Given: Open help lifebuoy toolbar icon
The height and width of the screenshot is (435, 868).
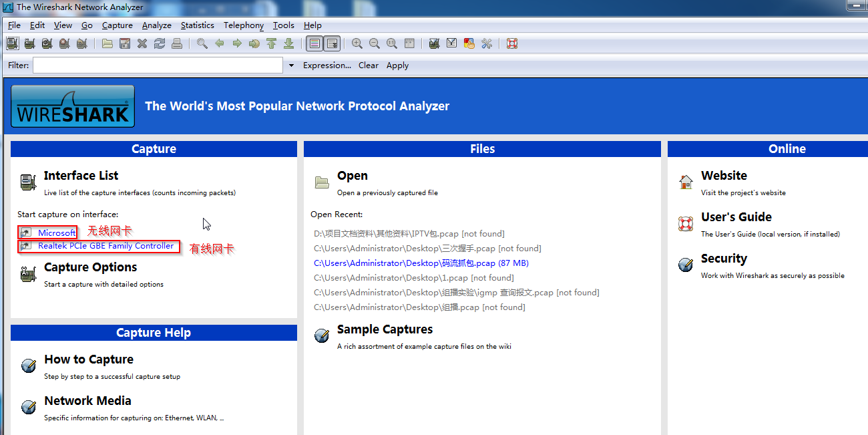Looking at the screenshot, I should (512, 43).
